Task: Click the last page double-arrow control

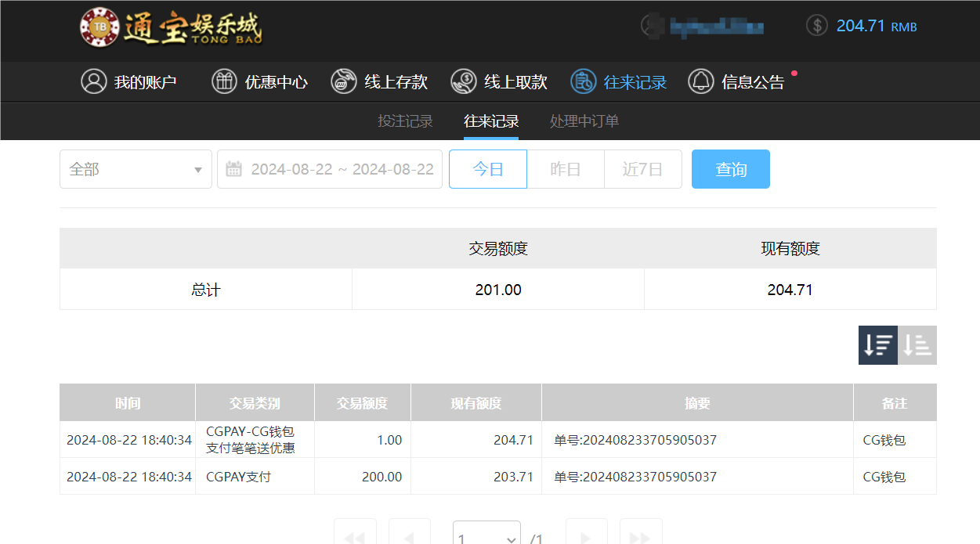Action: (x=640, y=537)
